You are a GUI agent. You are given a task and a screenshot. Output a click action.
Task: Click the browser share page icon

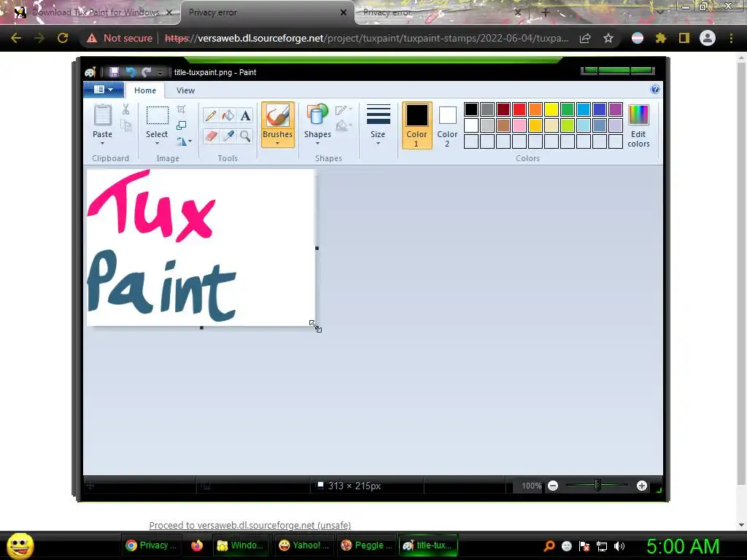(586, 38)
